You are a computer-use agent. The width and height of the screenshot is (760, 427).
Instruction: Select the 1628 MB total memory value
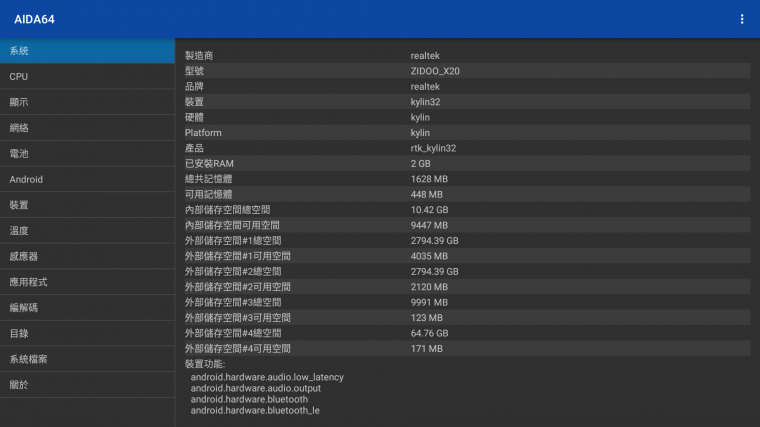[x=429, y=179]
